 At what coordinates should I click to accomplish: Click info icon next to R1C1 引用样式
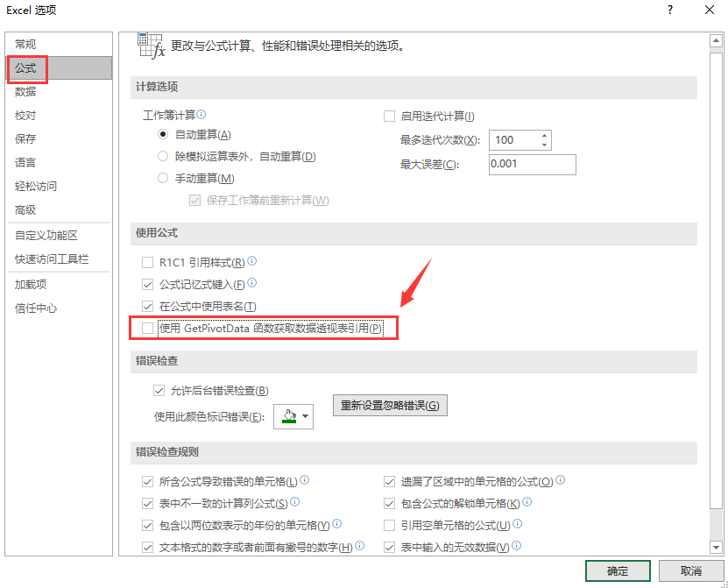click(251, 261)
